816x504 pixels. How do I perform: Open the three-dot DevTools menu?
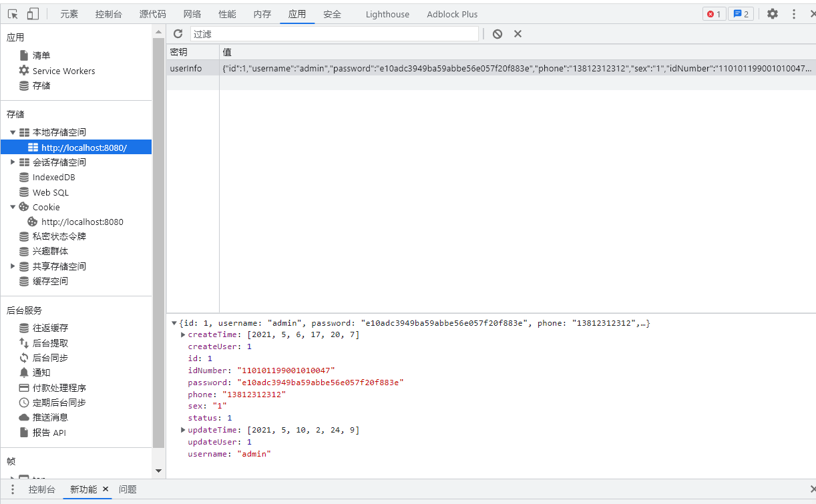(794, 14)
